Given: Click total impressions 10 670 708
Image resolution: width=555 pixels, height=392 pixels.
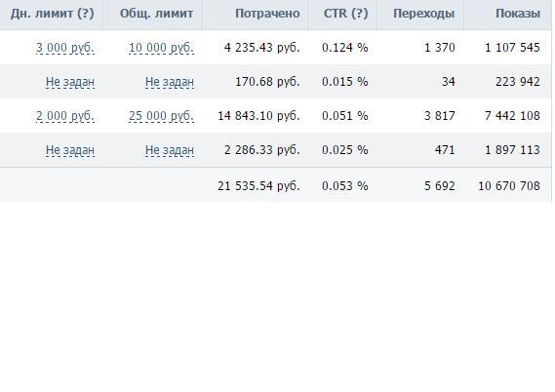Looking at the screenshot, I should (509, 186).
